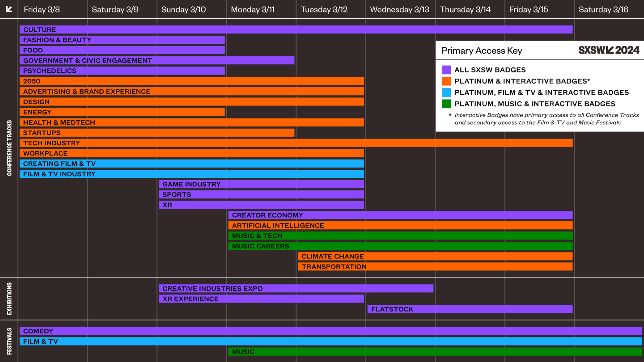
Task: Open the Monday 3/11 column header
Action: point(253,9)
